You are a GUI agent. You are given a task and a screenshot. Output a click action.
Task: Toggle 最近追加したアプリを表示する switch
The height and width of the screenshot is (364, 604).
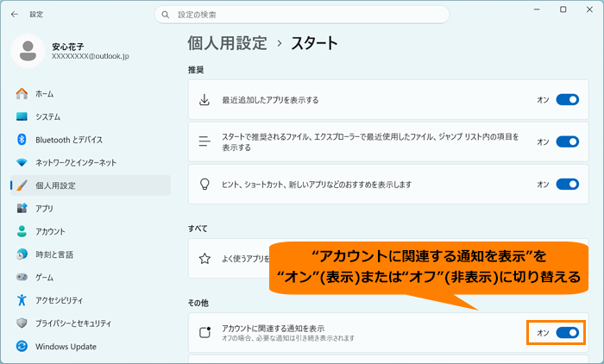pyautogui.click(x=568, y=100)
